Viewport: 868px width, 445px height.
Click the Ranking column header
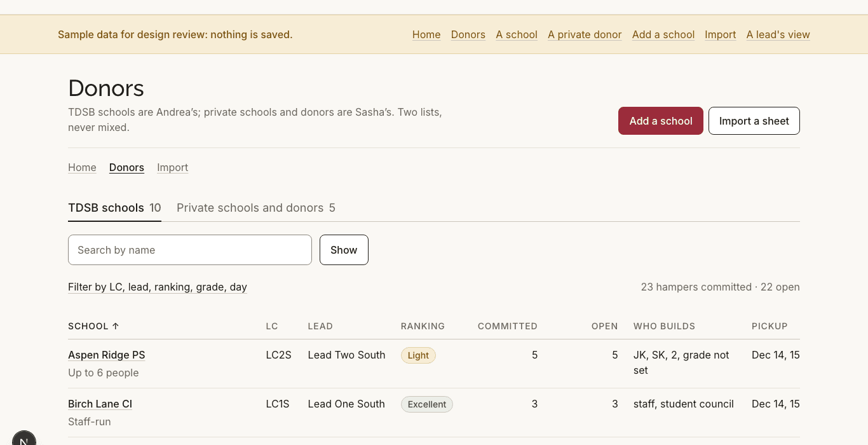pos(423,326)
